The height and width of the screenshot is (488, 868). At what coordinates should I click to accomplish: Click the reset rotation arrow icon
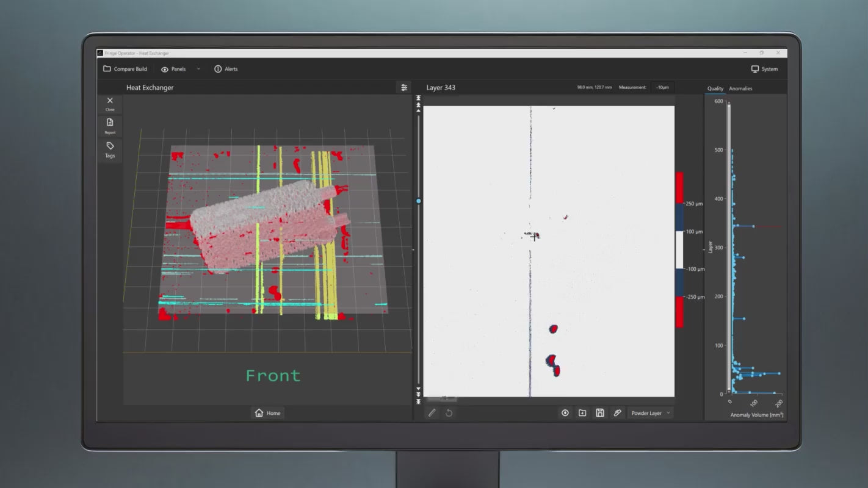449,413
